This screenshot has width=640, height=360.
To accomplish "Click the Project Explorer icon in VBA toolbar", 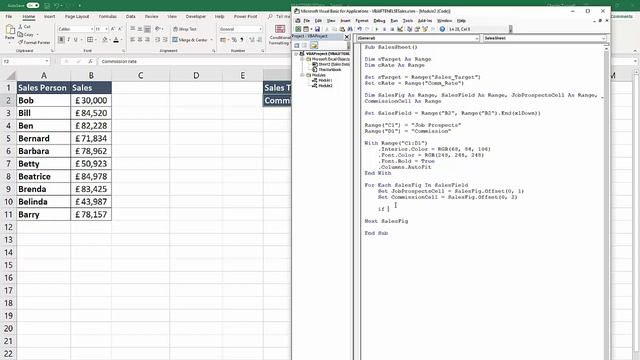I will (x=409, y=29).
